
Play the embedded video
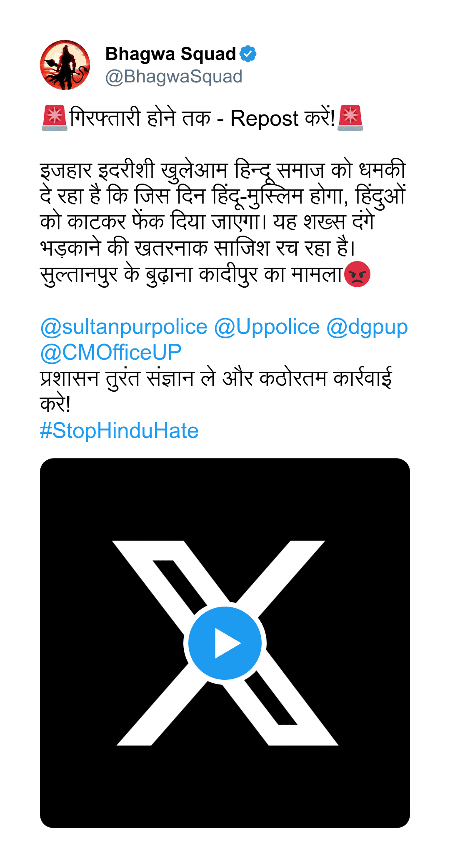(x=225, y=643)
